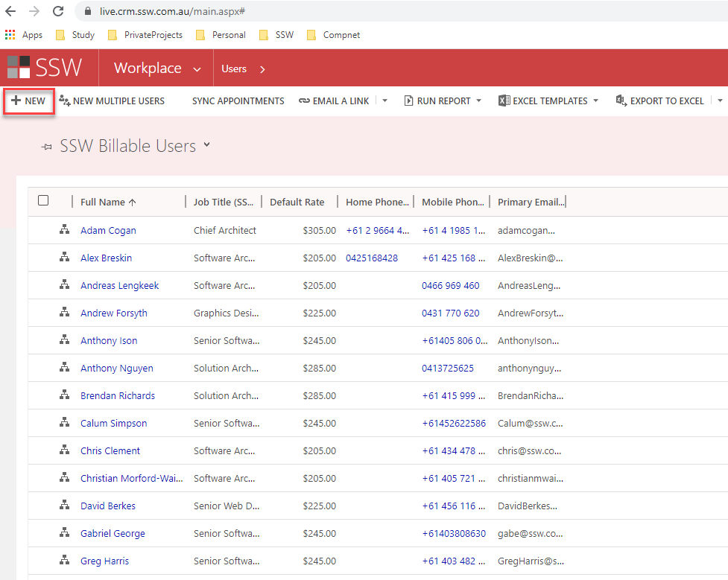The image size is (728, 580).
Task: Click the user icon in David Berkes row
Action: (65, 505)
